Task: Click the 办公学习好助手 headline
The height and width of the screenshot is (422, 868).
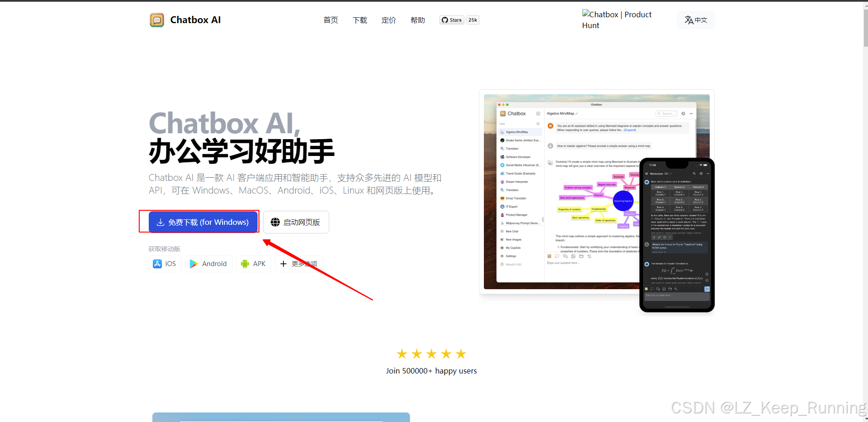Action: click(242, 151)
